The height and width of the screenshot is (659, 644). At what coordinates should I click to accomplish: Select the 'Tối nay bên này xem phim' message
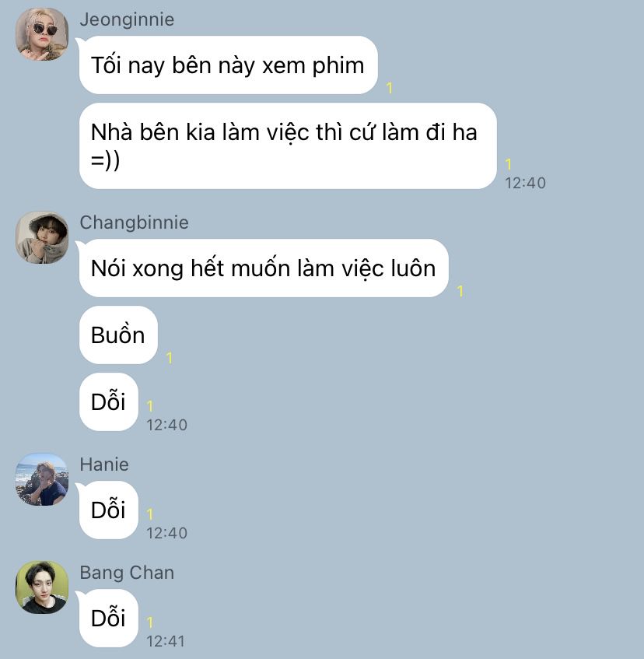coord(228,65)
